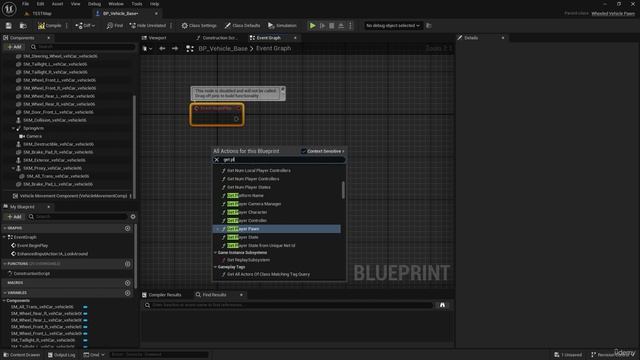Open Class Defaults
The height and width of the screenshot is (360, 640).
click(x=242, y=26)
